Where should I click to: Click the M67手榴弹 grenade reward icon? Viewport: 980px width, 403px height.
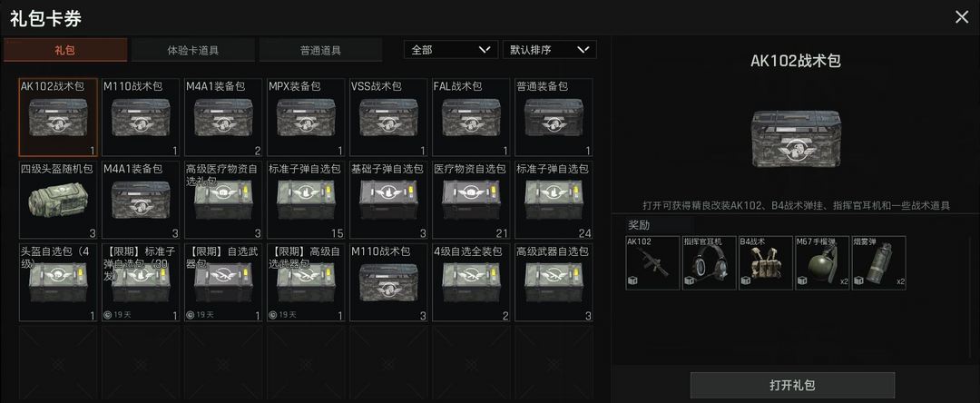[x=822, y=263]
